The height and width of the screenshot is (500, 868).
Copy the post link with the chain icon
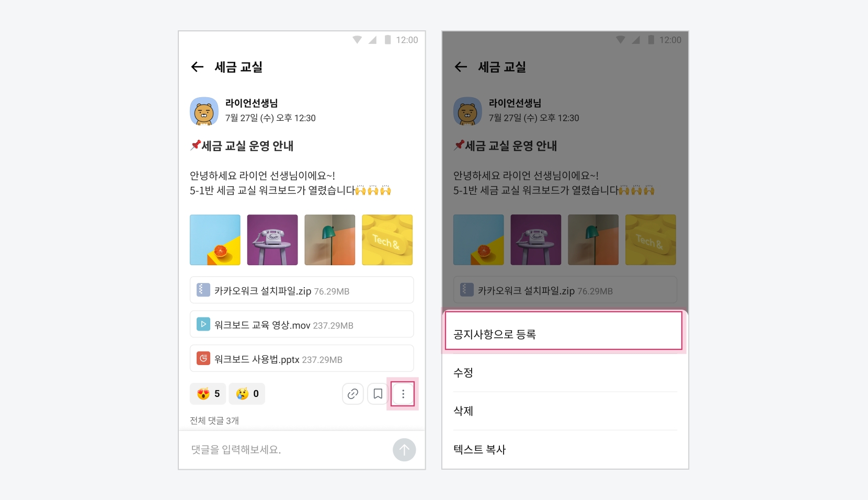click(353, 394)
